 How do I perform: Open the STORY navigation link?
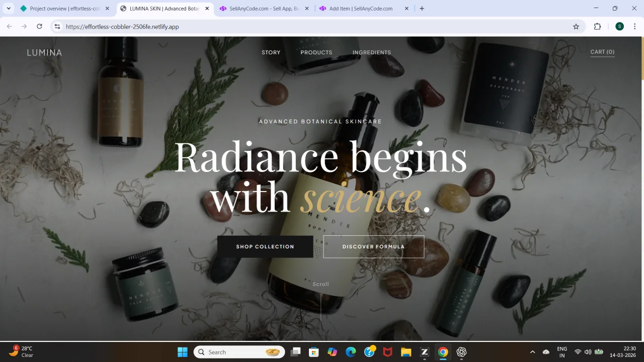pyautogui.click(x=271, y=52)
